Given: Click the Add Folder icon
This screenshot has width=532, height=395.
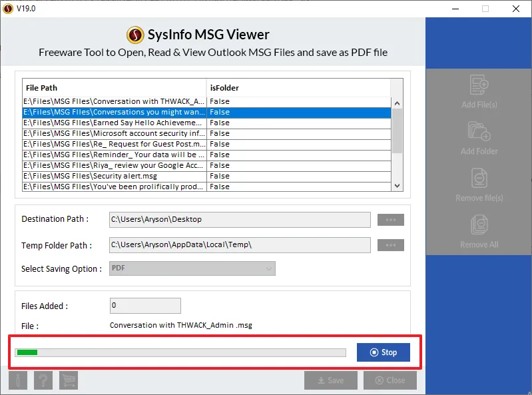Looking at the screenshot, I should coord(479,132).
